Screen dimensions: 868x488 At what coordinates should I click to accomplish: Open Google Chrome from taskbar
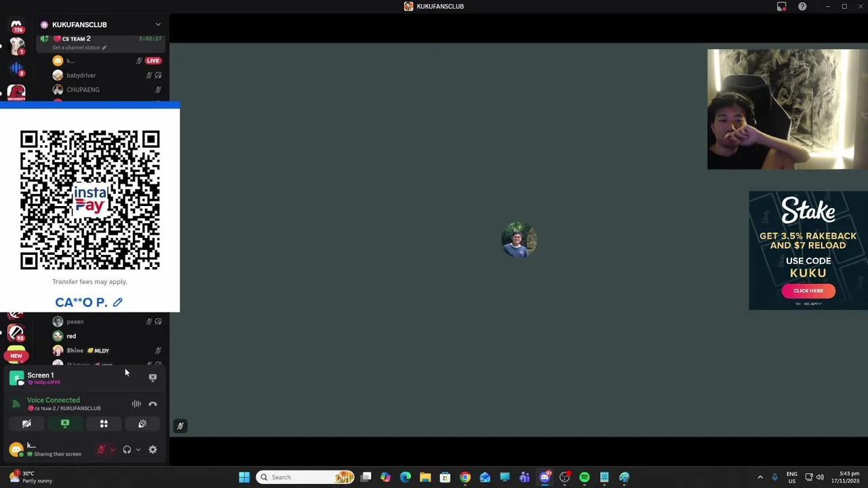pos(465,477)
